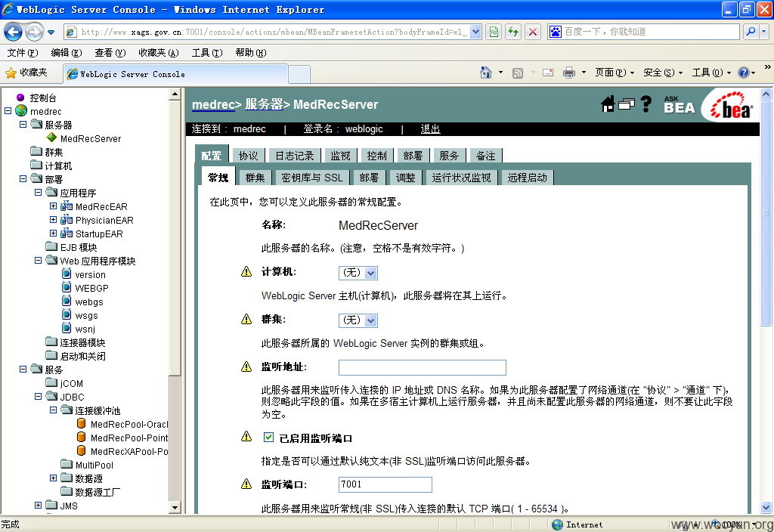The height and width of the screenshot is (532, 774).
Task: Click the medrec breadcrumb link
Action: coord(213,104)
